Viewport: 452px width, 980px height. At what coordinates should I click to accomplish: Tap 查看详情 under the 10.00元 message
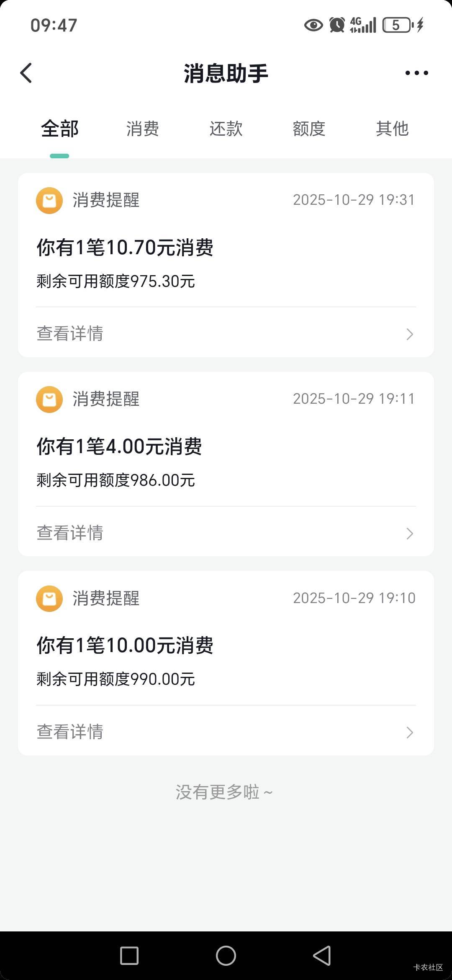click(70, 732)
